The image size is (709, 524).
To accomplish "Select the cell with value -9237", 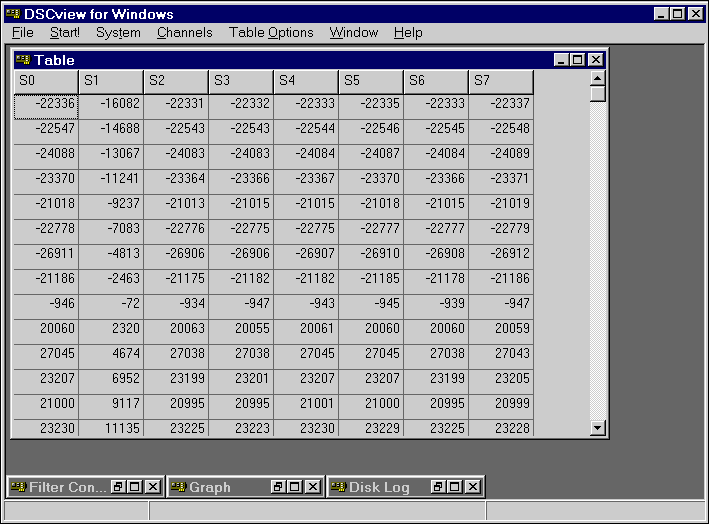I will pyautogui.click(x=111, y=207).
